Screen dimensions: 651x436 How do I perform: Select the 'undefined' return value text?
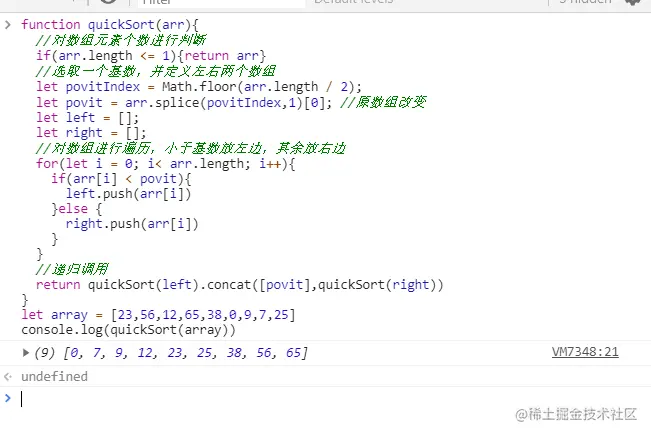(x=54, y=376)
